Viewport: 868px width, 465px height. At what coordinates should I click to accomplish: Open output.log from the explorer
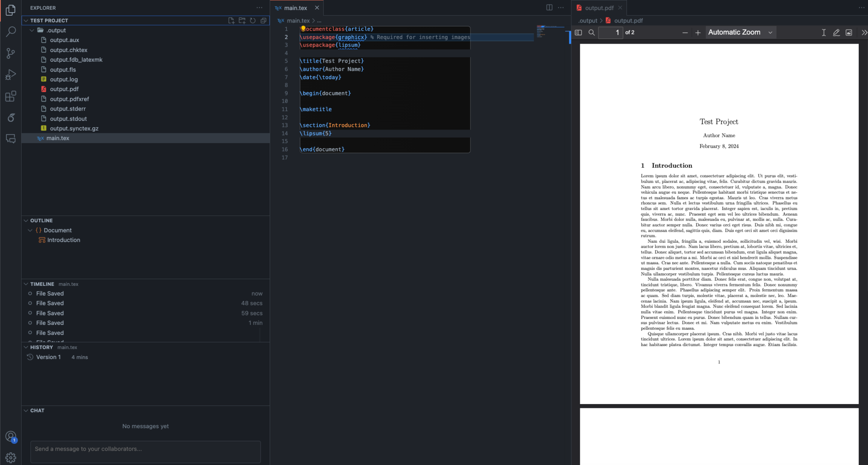(64, 79)
